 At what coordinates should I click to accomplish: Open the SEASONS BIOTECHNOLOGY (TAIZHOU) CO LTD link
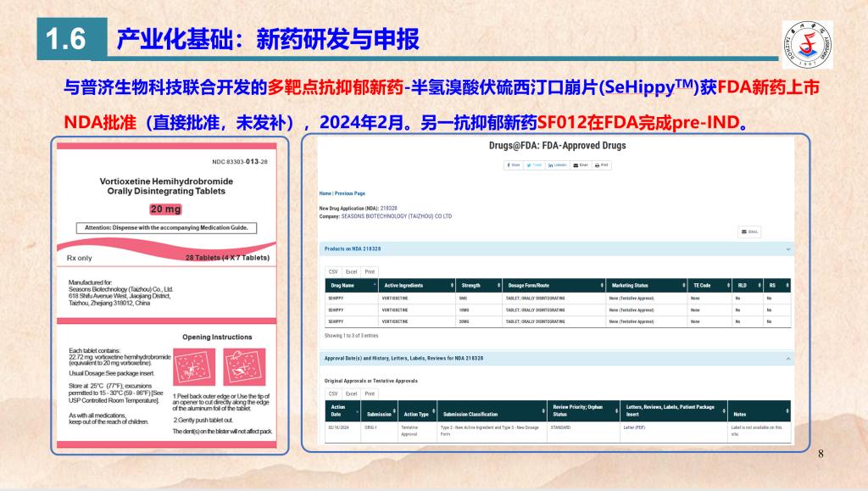(x=397, y=216)
